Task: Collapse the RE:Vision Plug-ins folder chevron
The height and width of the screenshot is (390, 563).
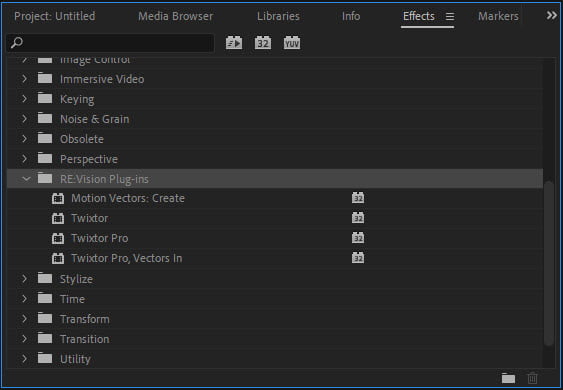Action: click(26, 178)
